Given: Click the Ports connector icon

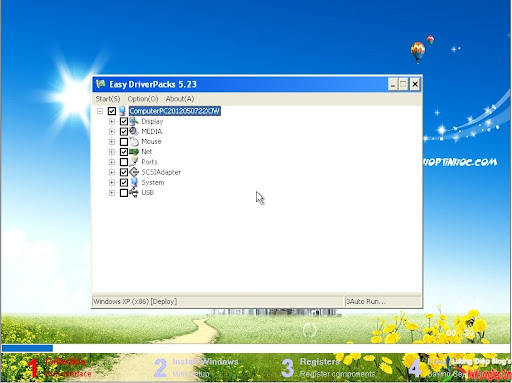Looking at the screenshot, I should [x=134, y=162].
